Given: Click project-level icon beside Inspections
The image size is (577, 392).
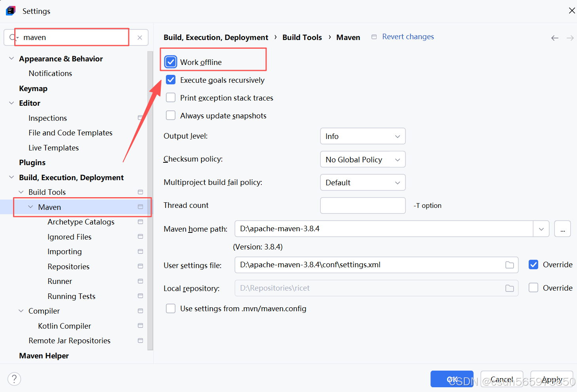Looking at the screenshot, I should pos(140,118).
